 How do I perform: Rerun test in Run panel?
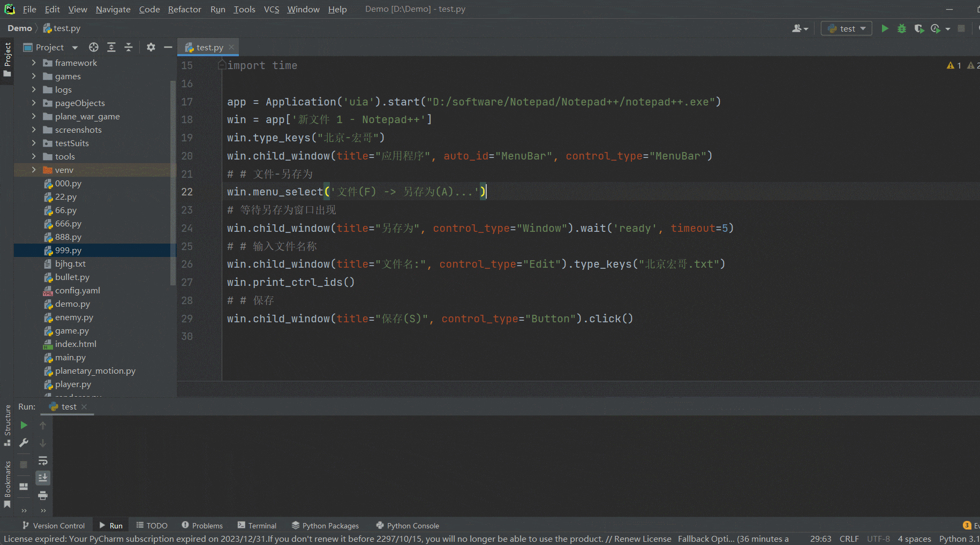(24, 425)
